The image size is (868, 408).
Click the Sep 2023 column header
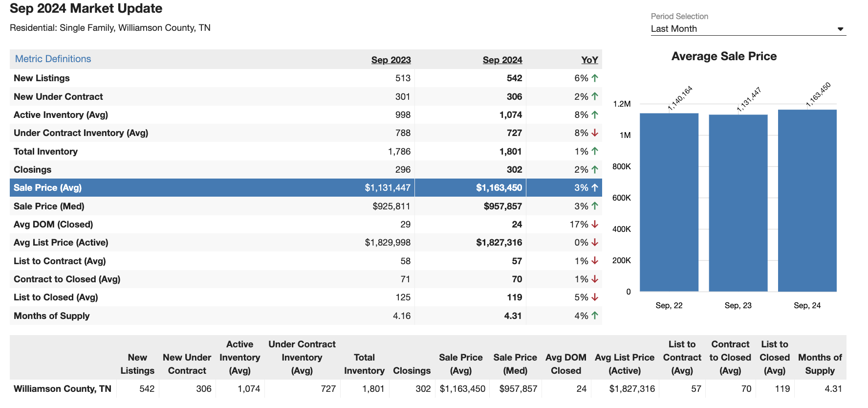click(x=391, y=60)
